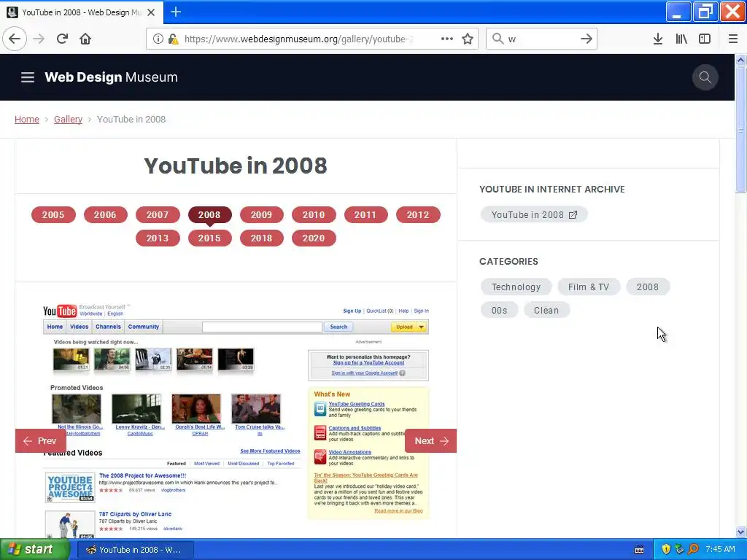Viewport: 747px width, 560px height.
Task: Open the Gallery breadcrumb link
Action: click(68, 119)
